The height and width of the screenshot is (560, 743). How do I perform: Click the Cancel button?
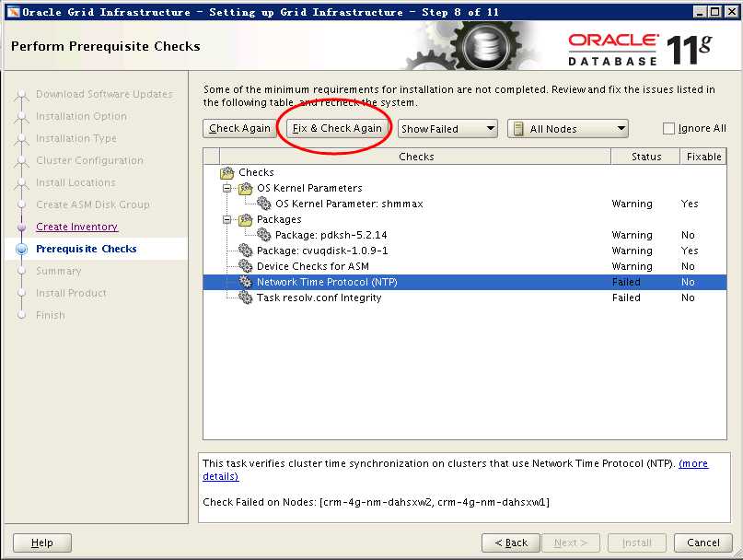pos(703,542)
